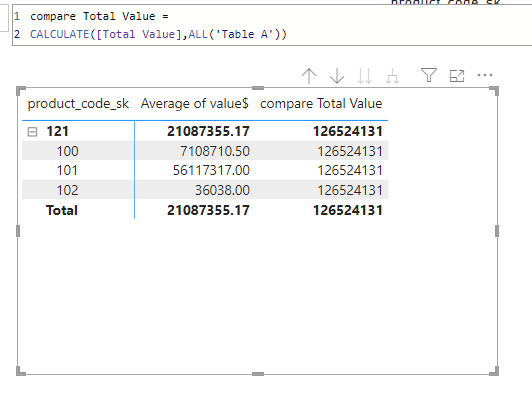Image resolution: width=532 pixels, height=400 pixels.
Task: Click compare value in row 102
Action: tap(350, 190)
